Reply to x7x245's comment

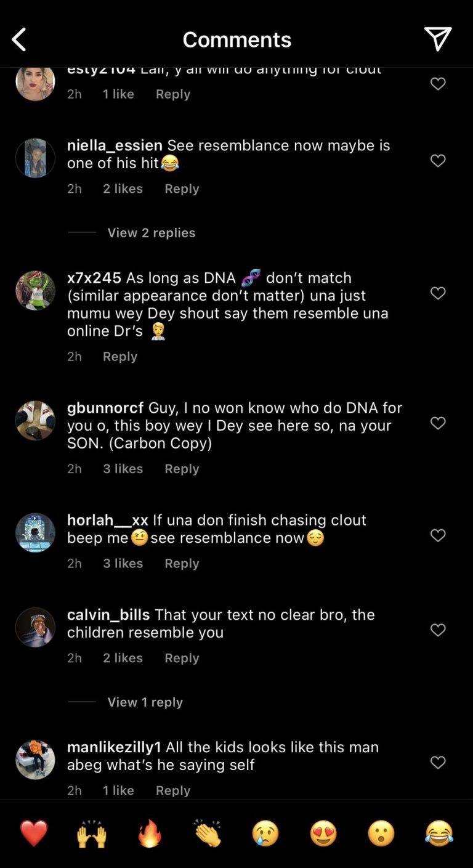tap(120, 357)
